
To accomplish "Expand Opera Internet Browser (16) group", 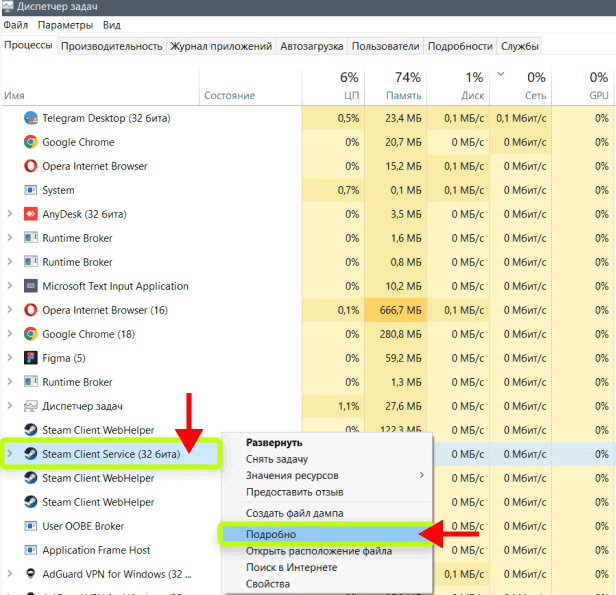I will pos(10,309).
